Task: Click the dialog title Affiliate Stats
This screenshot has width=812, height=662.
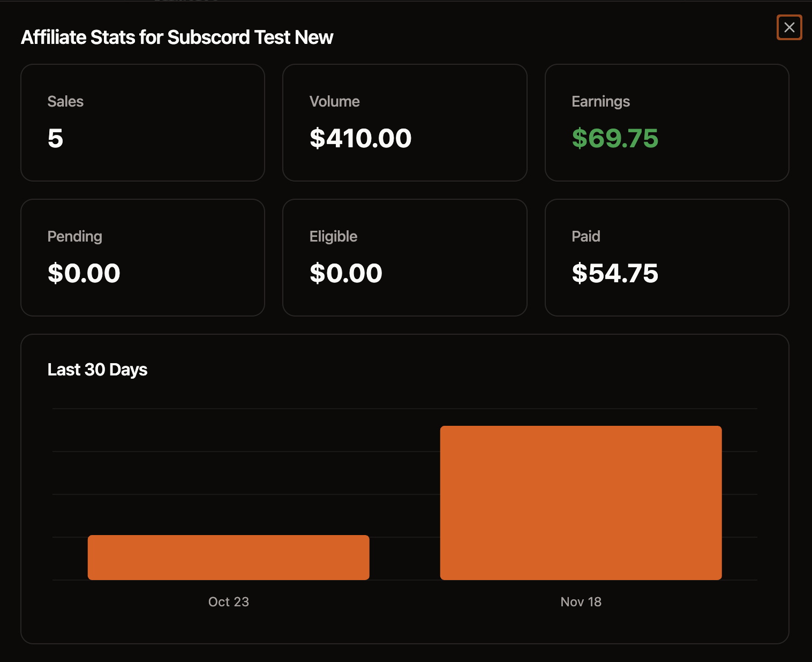Action: coord(177,37)
